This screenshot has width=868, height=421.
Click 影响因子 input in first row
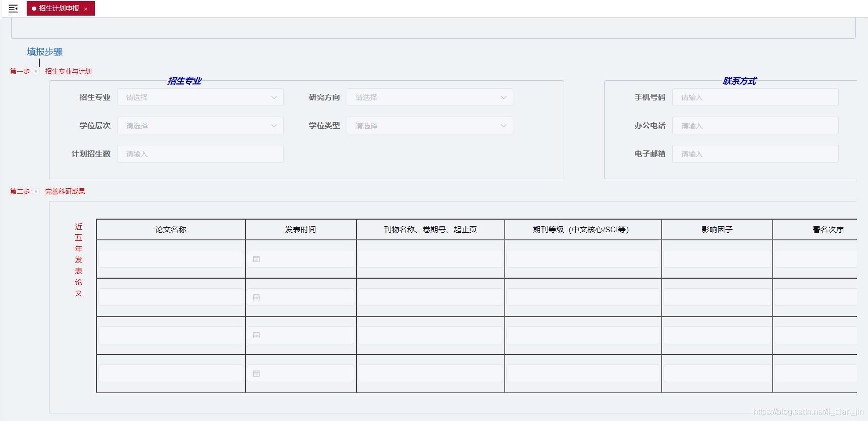point(717,259)
